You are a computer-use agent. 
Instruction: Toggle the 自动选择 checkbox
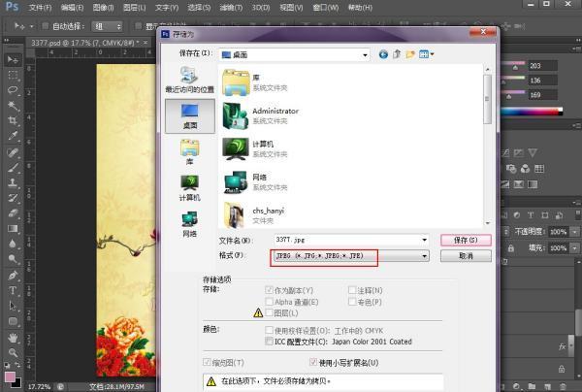pyautogui.click(x=46, y=26)
